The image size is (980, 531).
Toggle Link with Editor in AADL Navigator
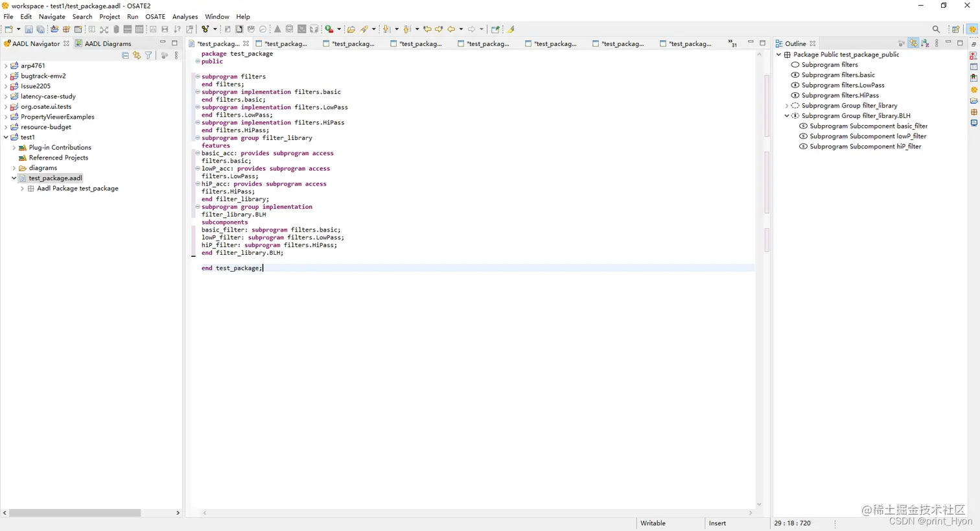(x=137, y=56)
